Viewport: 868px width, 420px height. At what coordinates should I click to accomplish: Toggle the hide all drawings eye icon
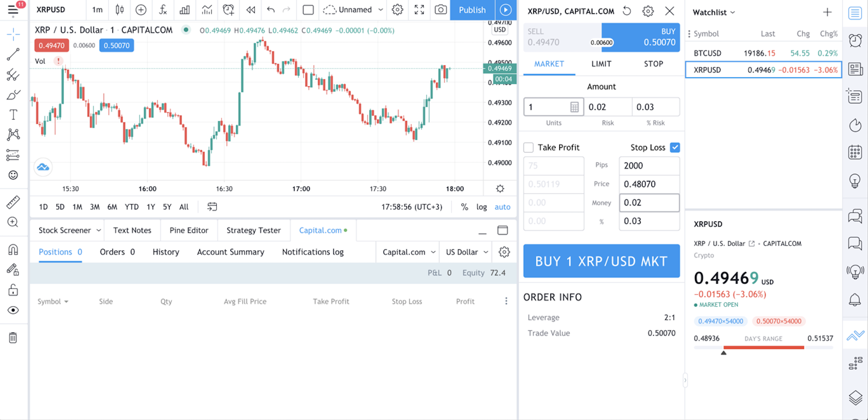point(13,310)
